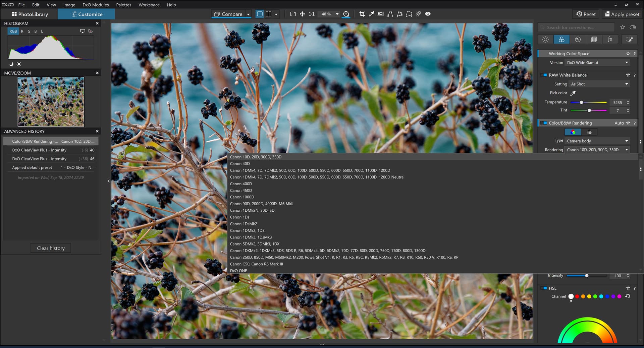Open the Local Adjustments brush palette
This screenshot has width=644, height=348.
(x=629, y=40)
